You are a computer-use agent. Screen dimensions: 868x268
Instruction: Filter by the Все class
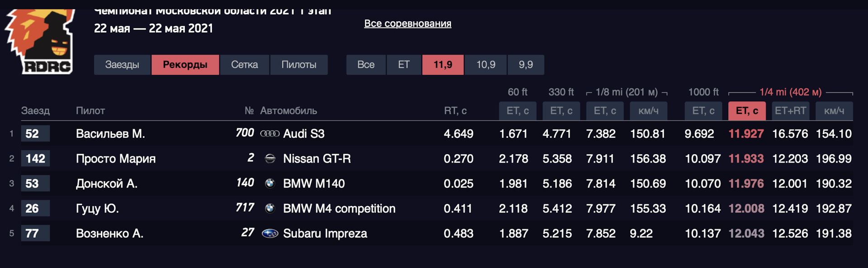(x=366, y=65)
